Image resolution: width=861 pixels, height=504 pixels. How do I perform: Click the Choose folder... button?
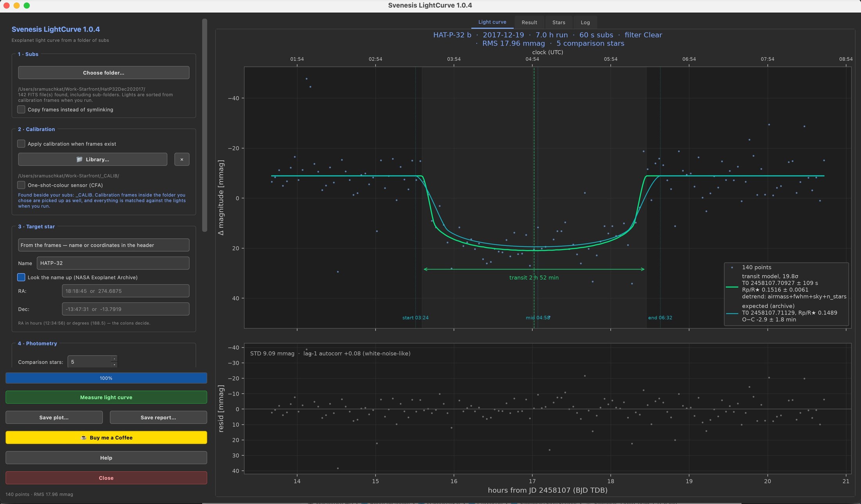point(104,72)
